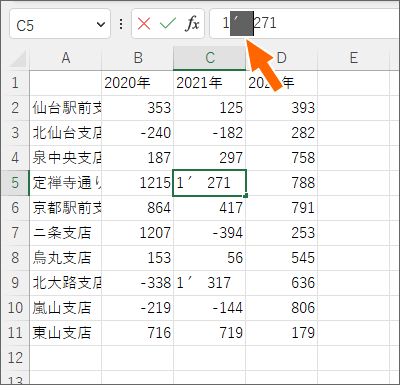Click the formula bar text ending in 271
The height and width of the screenshot is (385, 400).
[249, 23]
